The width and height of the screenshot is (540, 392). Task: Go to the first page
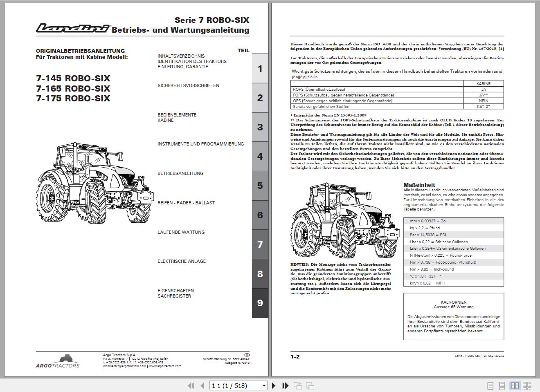pyautogui.click(x=191, y=385)
